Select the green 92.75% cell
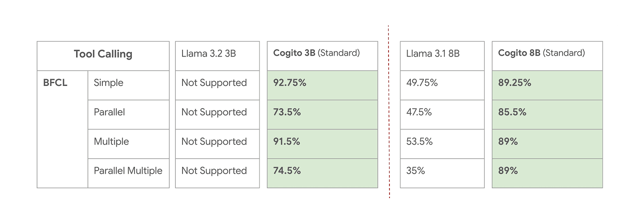Viewport: 644px width, 223px height. coord(290,83)
